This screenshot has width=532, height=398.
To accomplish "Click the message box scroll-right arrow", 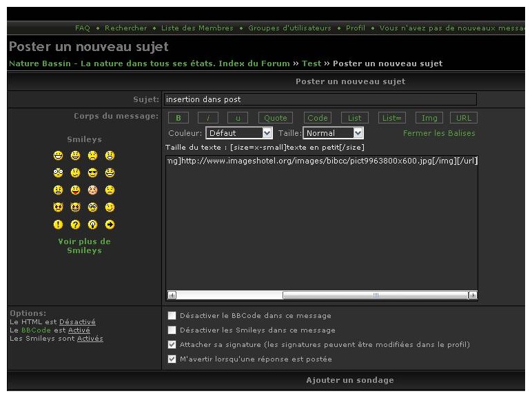I will (x=473, y=295).
